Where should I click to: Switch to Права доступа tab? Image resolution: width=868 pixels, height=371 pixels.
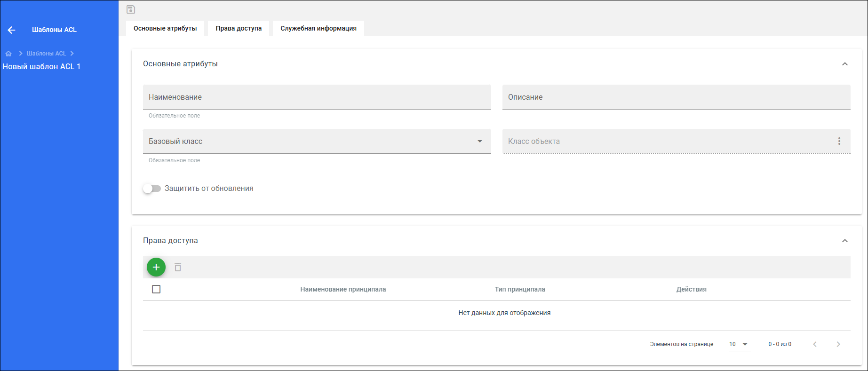pos(239,28)
